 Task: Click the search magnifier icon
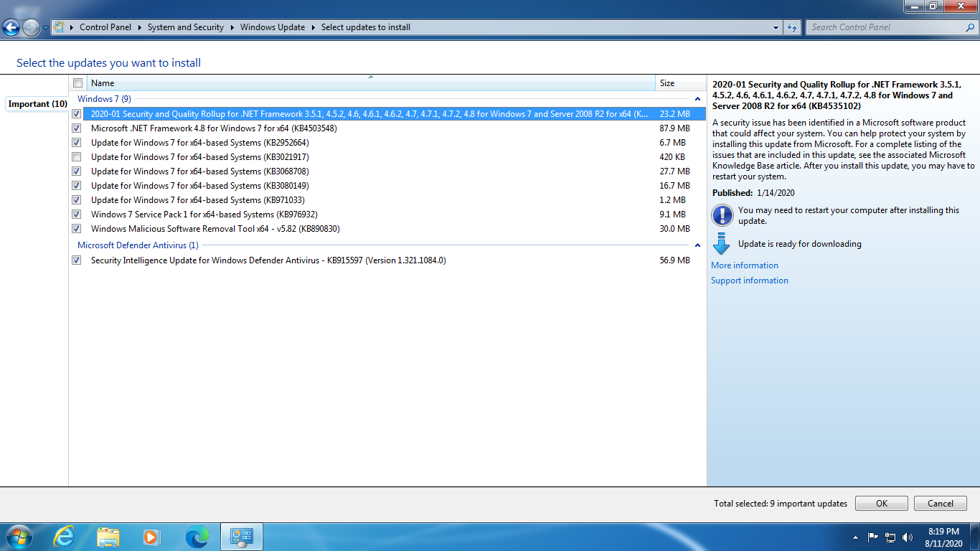point(969,27)
